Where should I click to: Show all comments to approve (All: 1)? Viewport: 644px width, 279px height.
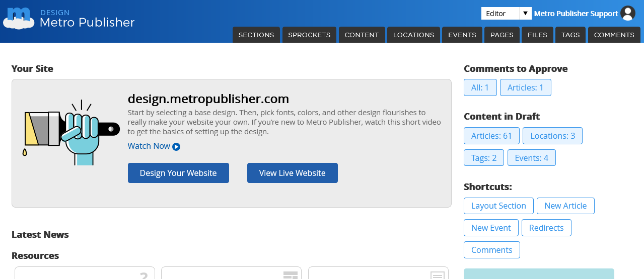click(x=480, y=87)
